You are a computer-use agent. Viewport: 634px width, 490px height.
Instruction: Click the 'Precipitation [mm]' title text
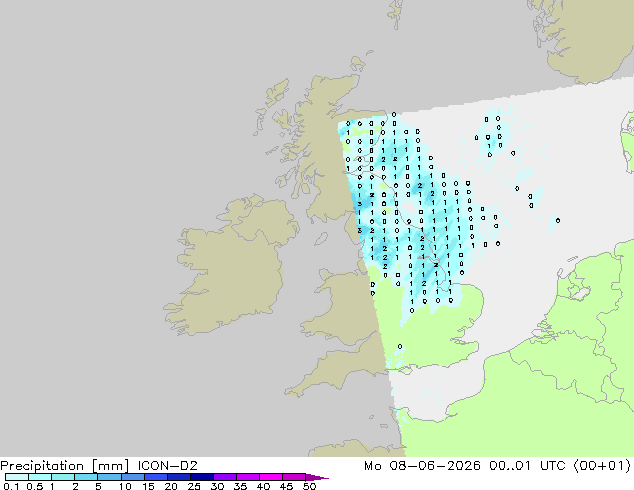(65, 466)
